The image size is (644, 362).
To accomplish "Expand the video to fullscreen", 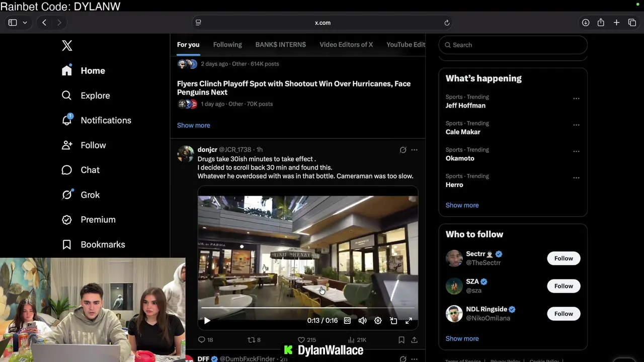I will tap(409, 321).
